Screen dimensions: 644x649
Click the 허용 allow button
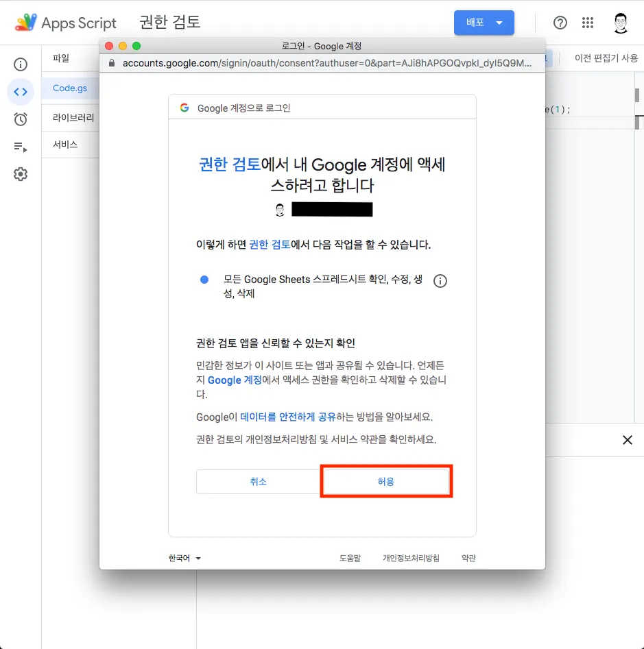point(386,481)
